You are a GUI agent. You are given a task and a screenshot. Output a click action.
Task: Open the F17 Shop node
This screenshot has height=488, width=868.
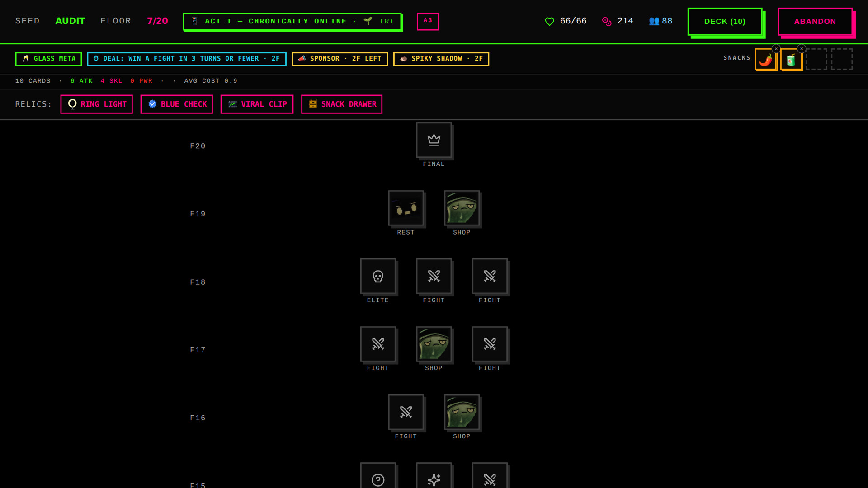tap(434, 344)
